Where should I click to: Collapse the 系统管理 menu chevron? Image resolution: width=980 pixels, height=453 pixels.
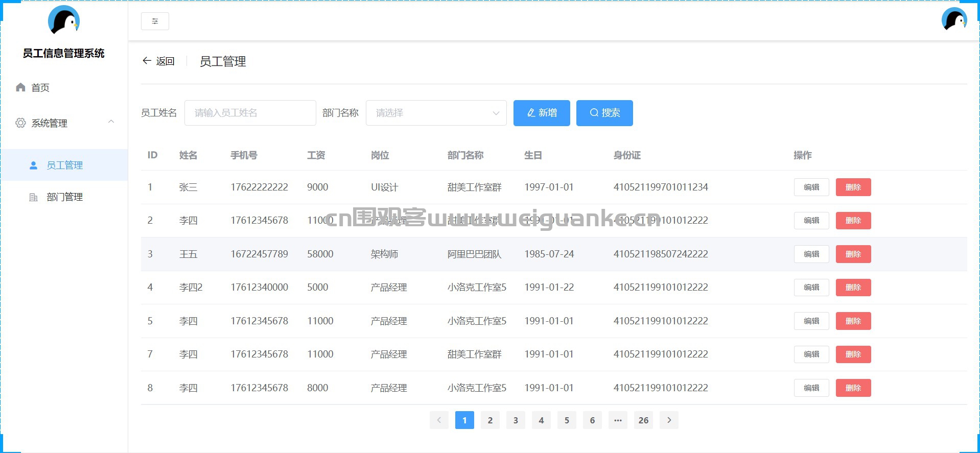point(111,122)
